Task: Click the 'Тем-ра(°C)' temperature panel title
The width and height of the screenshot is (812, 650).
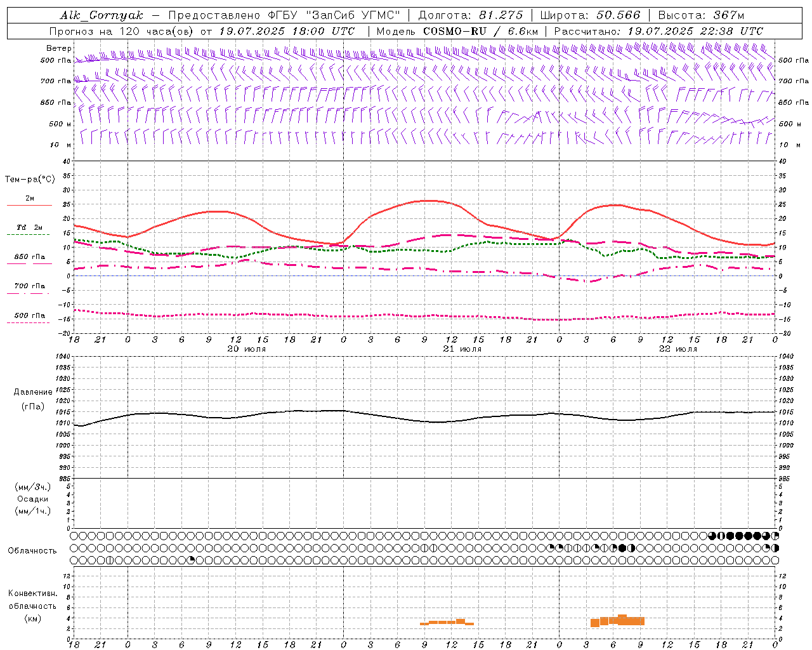Action: 30,180
